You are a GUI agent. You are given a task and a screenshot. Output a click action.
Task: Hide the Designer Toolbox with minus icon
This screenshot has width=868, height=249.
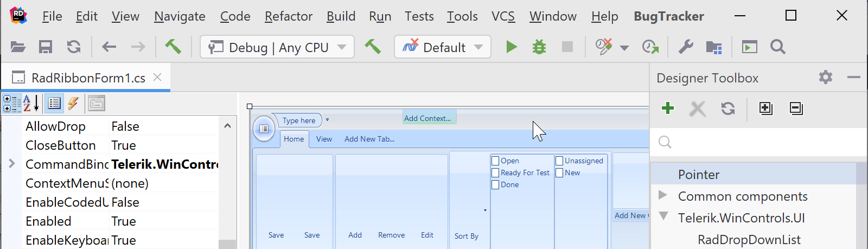point(853,78)
